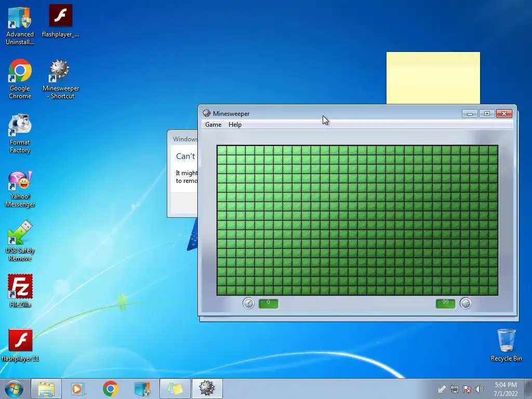
Task: Open Google Chrome from the taskbar
Action: [x=110, y=389]
